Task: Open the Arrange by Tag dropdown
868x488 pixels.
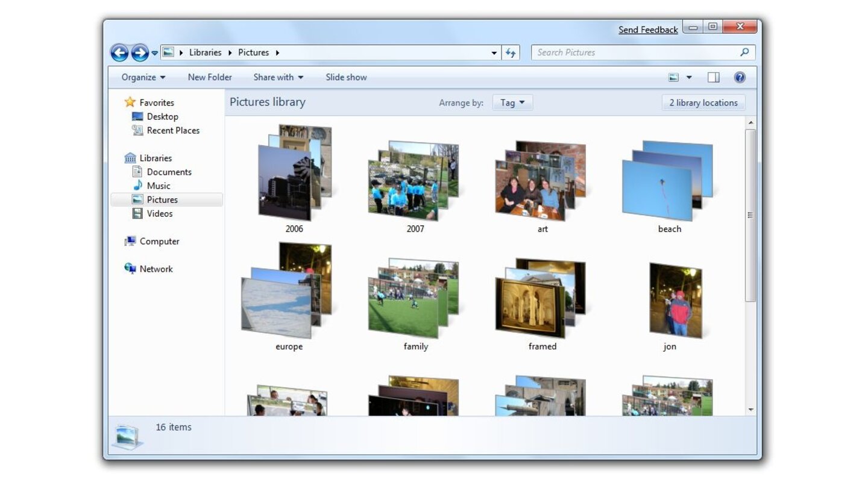Action: [512, 102]
